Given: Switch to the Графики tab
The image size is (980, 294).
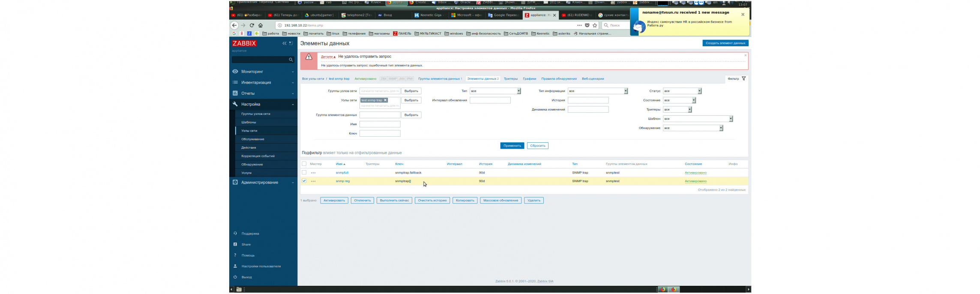Looking at the screenshot, I should [x=530, y=79].
